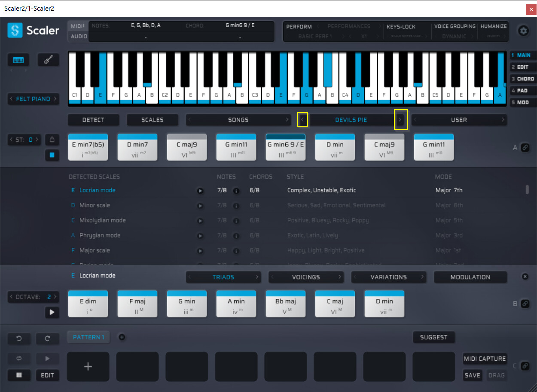The width and height of the screenshot is (537, 392).
Task: Select the PATTERN 1 tab
Action: coord(88,337)
